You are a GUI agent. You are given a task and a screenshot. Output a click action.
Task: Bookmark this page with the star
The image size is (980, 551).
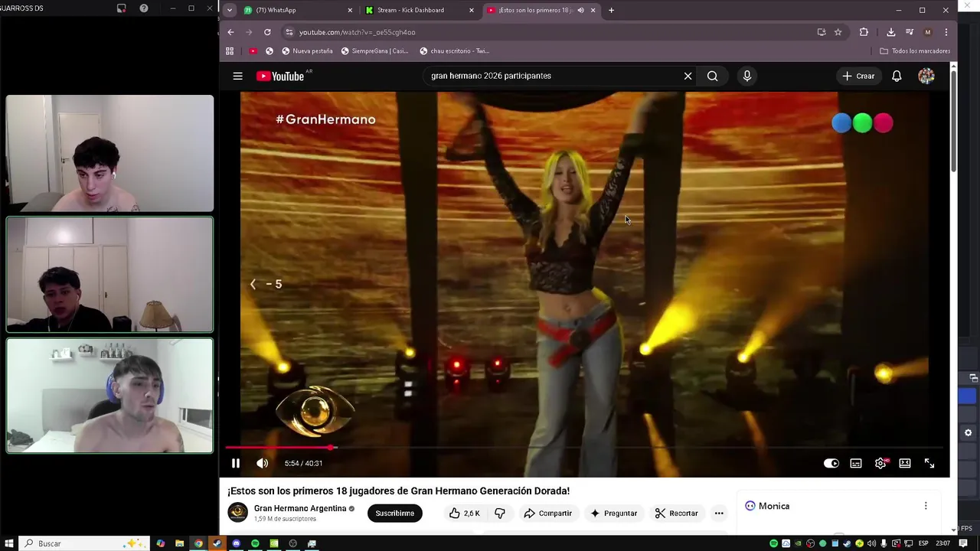pos(838,32)
